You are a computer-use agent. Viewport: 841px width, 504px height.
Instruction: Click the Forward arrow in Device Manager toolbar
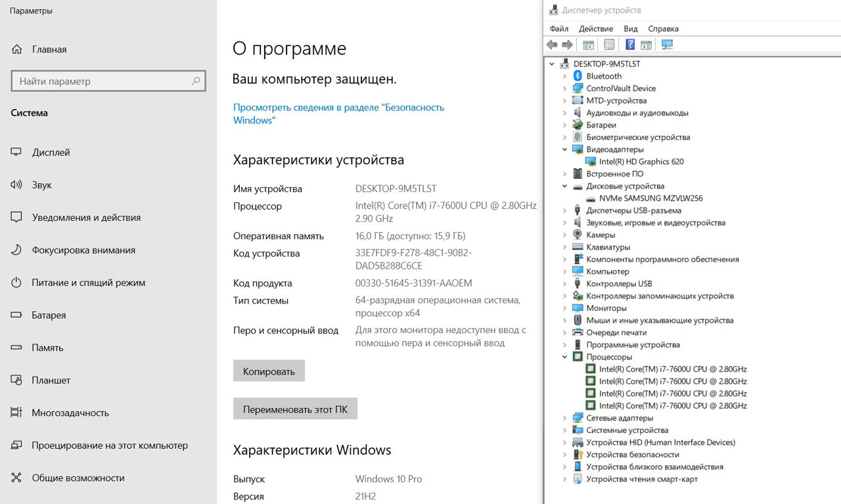[567, 45]
